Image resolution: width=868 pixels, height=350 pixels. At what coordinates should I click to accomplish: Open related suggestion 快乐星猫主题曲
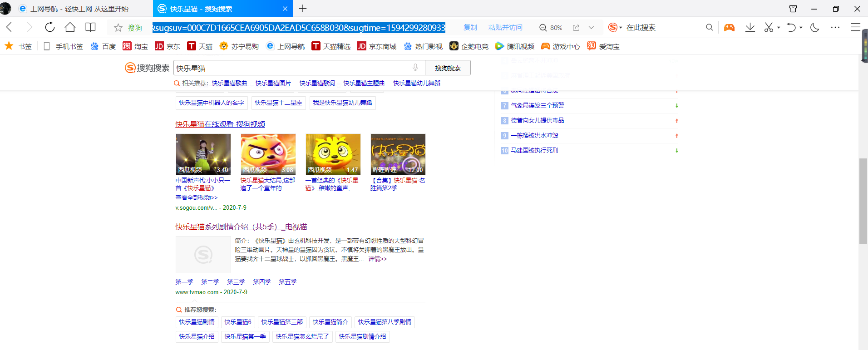(364, 83)
